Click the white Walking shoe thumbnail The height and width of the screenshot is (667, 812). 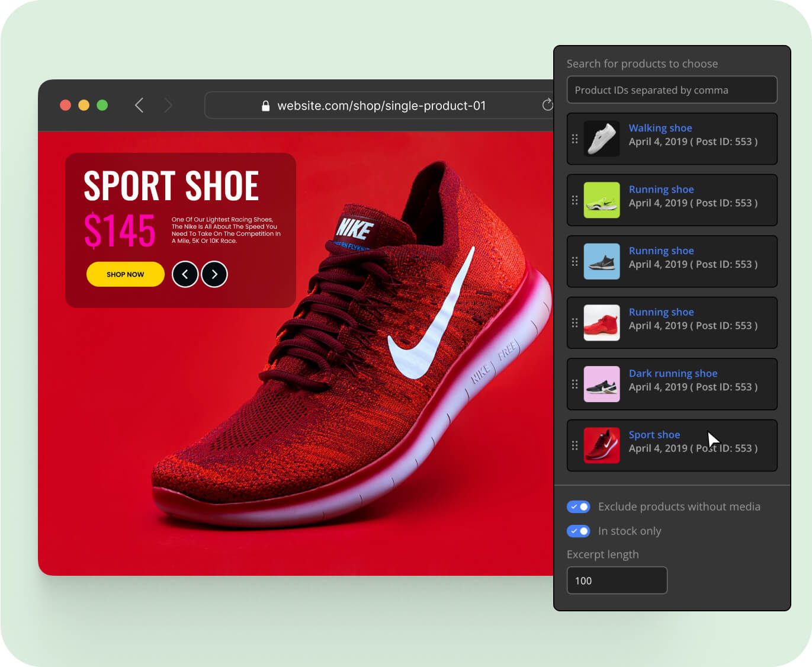tap(602, 139)
